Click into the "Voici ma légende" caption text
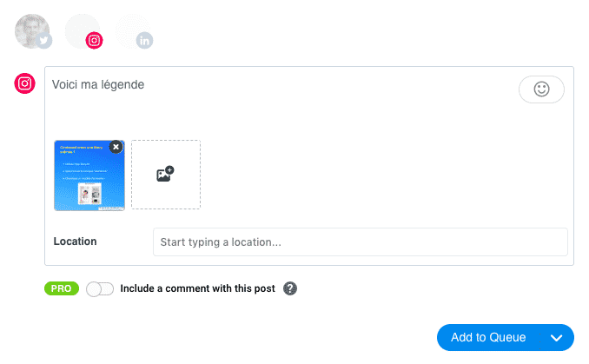This screenshot has width=589, height=364. 98,85
